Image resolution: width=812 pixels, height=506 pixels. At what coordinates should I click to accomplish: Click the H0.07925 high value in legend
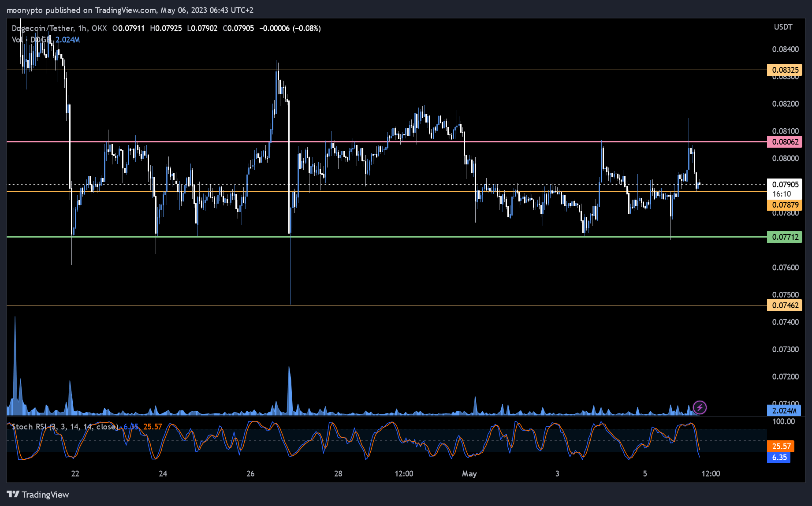(x=166, y=28)
